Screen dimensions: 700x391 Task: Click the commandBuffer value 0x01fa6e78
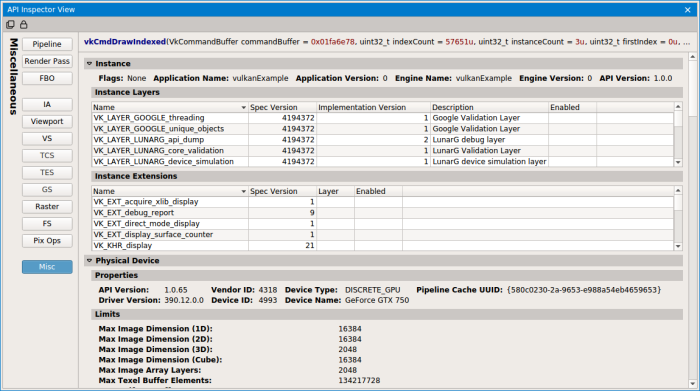333,42
